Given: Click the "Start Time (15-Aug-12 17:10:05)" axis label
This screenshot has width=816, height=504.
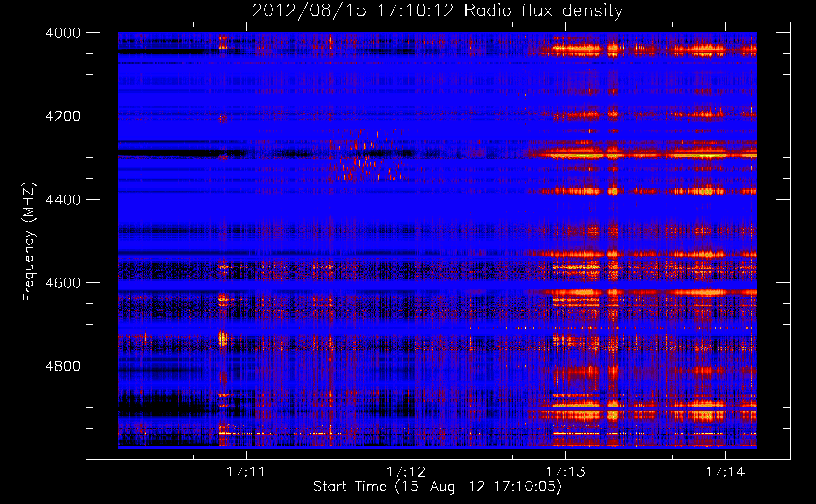Looking at the screenshot, I should [x=437, y=487].
